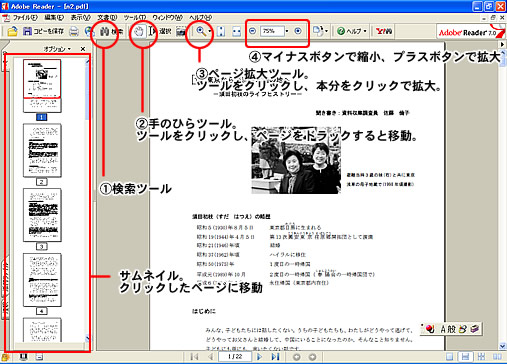Click the Save a Copy button
The width and height of the screenshot is (507, 364).
point(43,31)
